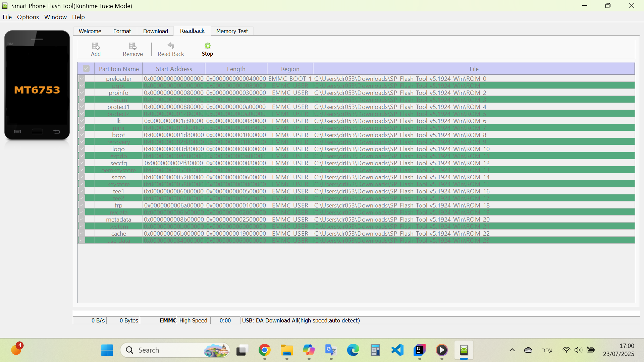644x362 pixels.
Task: Stop the readback with Stop button
Action: [x=207, y=49]
